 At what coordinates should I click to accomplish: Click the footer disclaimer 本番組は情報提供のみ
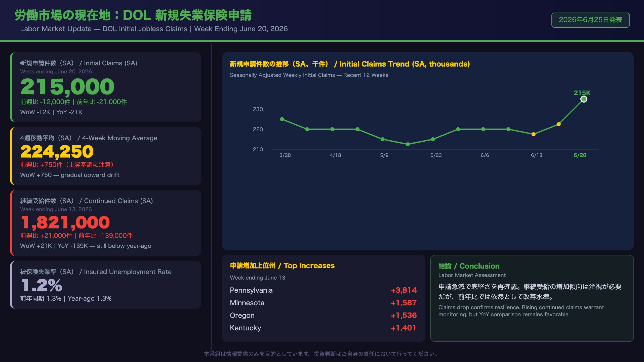tap(322, 354)
